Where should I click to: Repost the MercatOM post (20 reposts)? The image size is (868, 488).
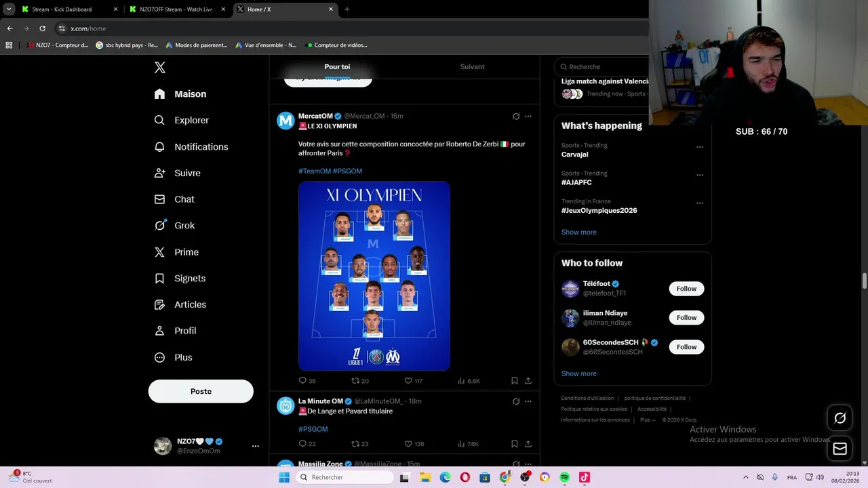(x=359, y=381)
